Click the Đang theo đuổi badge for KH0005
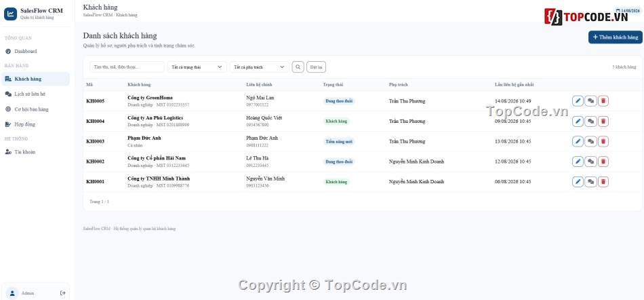 [339, 101]
